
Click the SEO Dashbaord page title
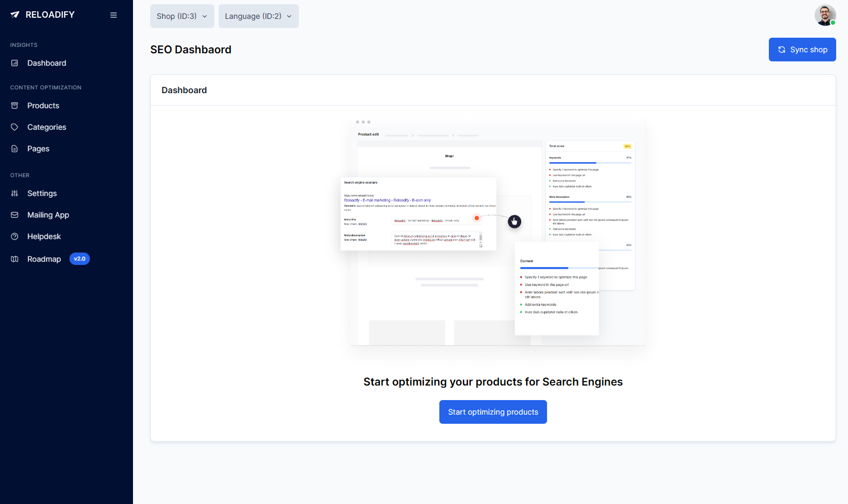191,50
